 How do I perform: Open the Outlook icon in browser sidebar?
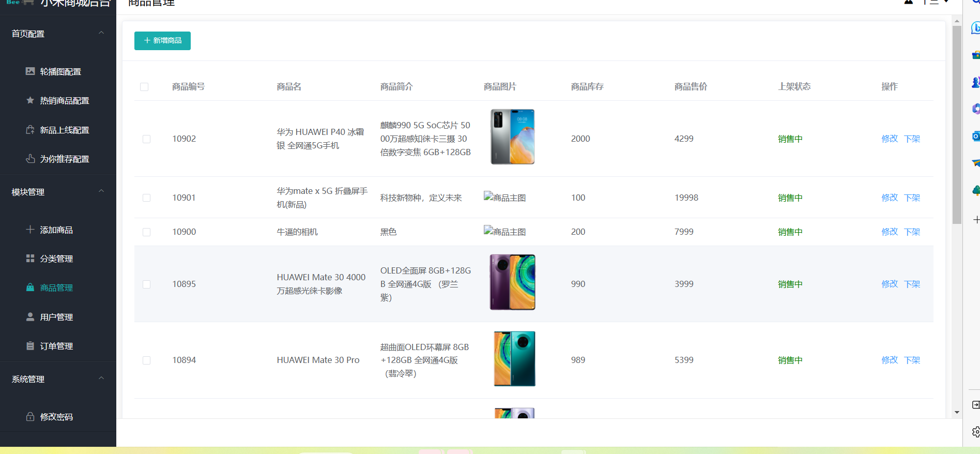(x=976, y=136)
